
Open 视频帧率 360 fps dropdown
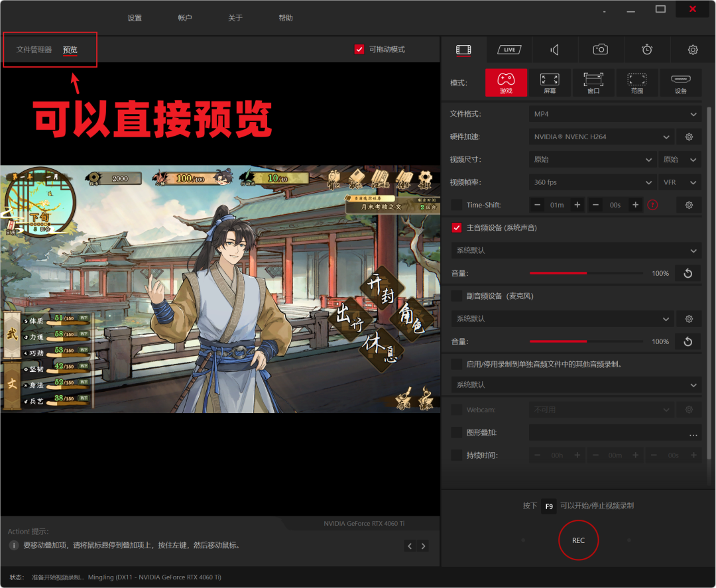(x=593, y=182)
